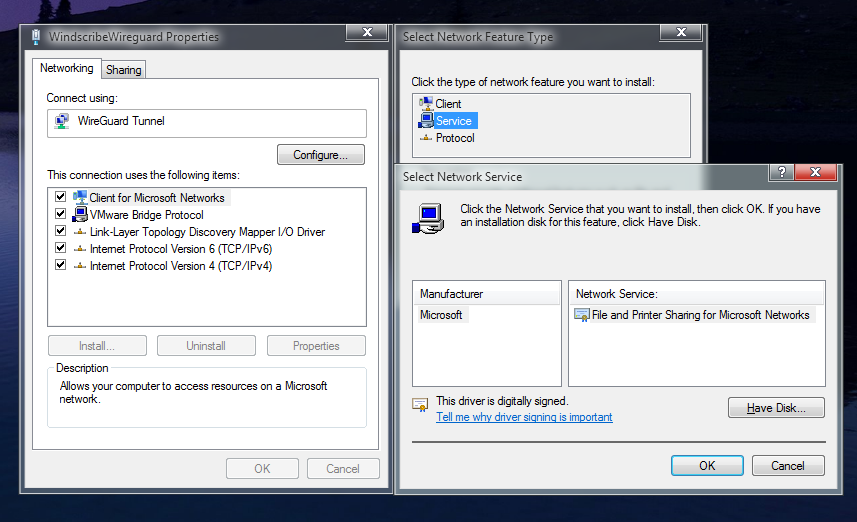This screenshot has height=522, width=857.
Task: Uncheck Client for Microsoft Networks checkbox
Action: coord(61,197)
